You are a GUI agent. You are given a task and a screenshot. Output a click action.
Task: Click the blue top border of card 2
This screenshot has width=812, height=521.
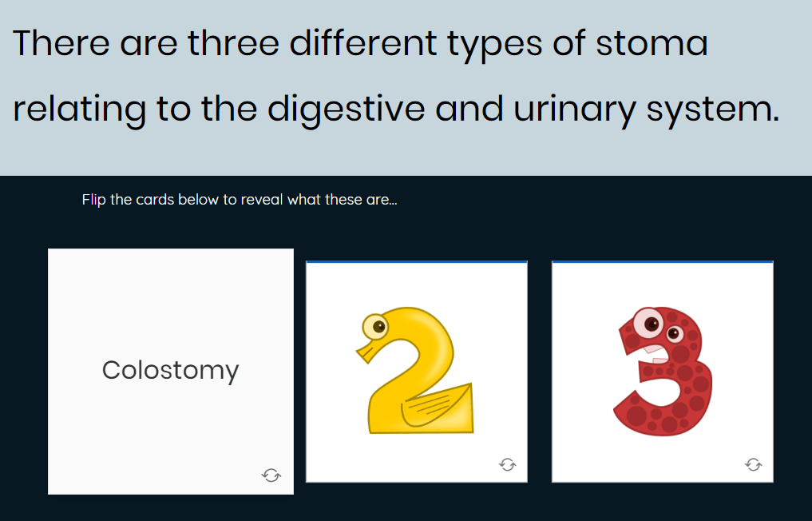(x=417, y=262)
